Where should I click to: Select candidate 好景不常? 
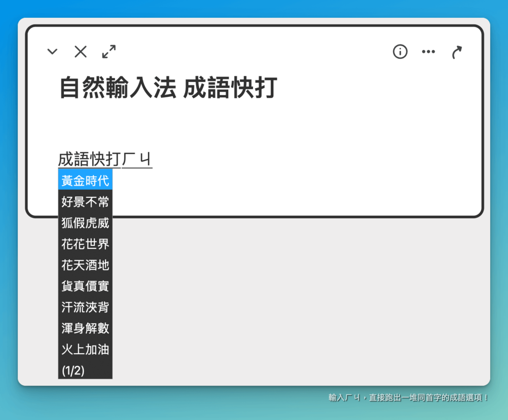[x=85, y=201]
